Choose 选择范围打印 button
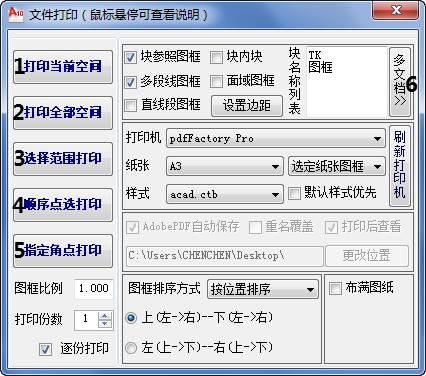Image resolution: width=426 pixels, height=376 pixels. coord(63,159)
